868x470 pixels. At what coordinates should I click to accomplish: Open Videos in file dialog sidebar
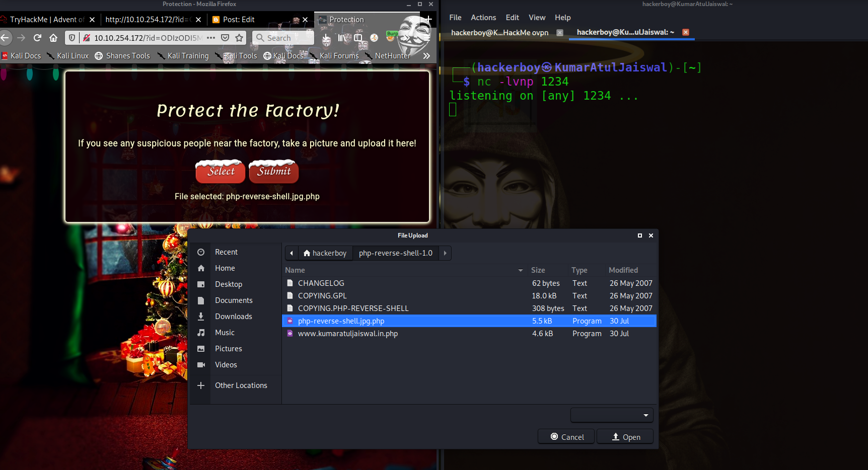click(226, 365)
